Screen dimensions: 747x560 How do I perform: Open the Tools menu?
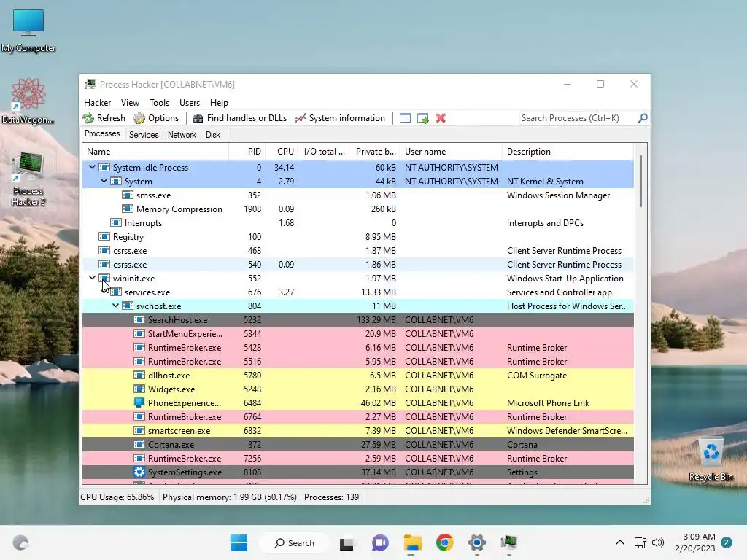pyautogui.click(x=159, y=102)
